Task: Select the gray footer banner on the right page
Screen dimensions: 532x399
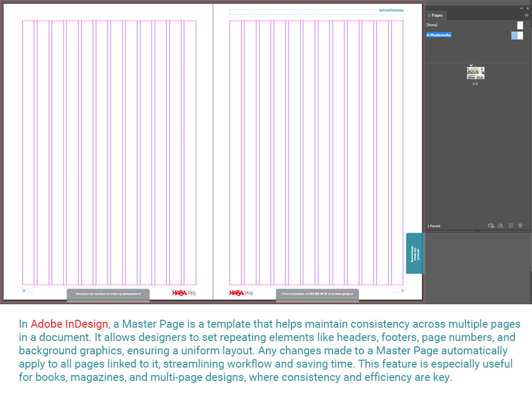Action: 317,294
